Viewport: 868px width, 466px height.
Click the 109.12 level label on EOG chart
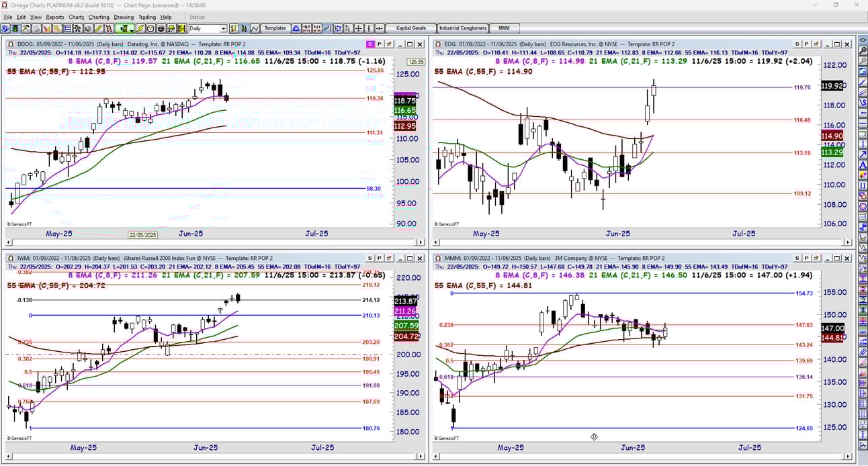[x=802, y=193]
